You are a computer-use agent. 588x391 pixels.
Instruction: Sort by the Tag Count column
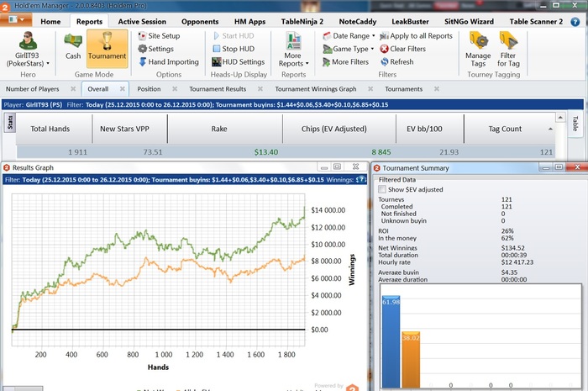(x=505, y=129)
